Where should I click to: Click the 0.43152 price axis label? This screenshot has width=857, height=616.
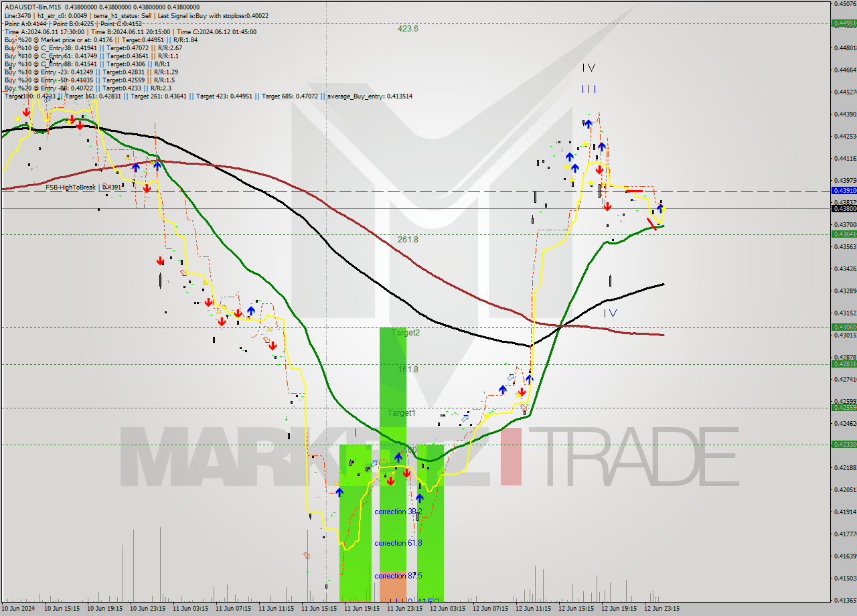tap(845, 313)
